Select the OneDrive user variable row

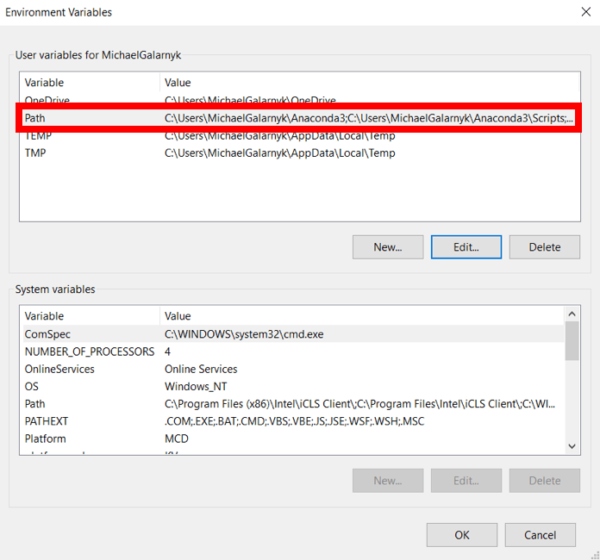click(300, 98)
